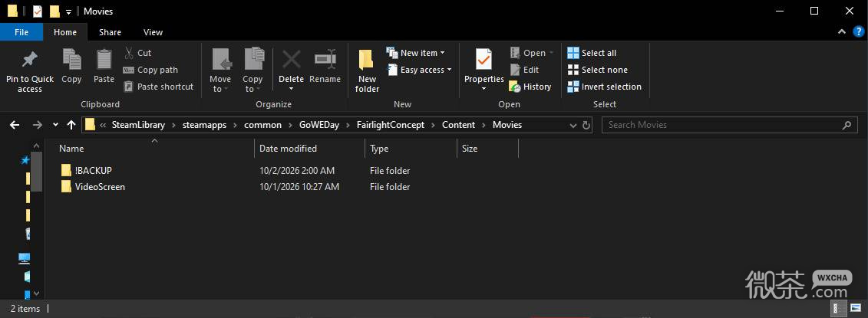Go up one level with Up arrow
The height and width of the screenshot is (318, 868).
coord(71,125)
